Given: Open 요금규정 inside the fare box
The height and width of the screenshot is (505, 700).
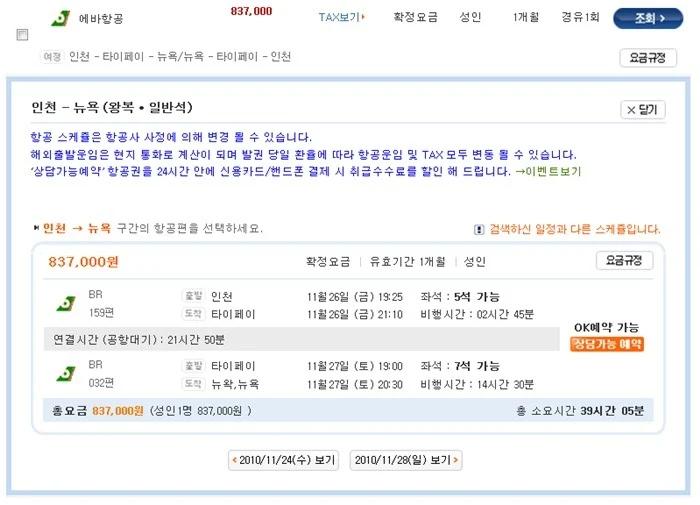Looking at the screenshot, I should tap(624, 260).
